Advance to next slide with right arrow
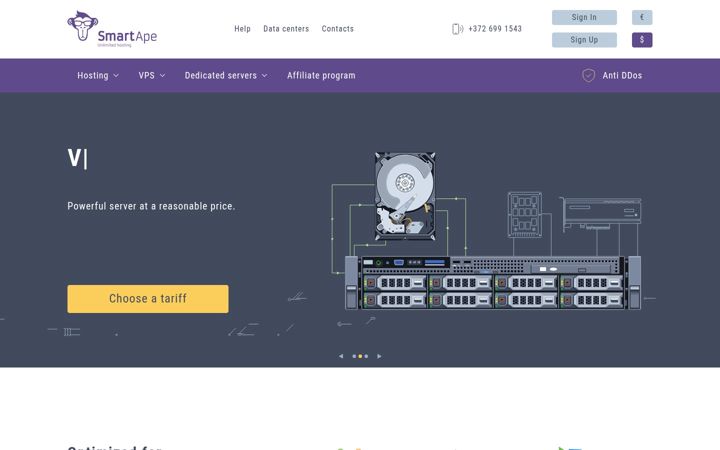720x450 pixels. (379, 356)
